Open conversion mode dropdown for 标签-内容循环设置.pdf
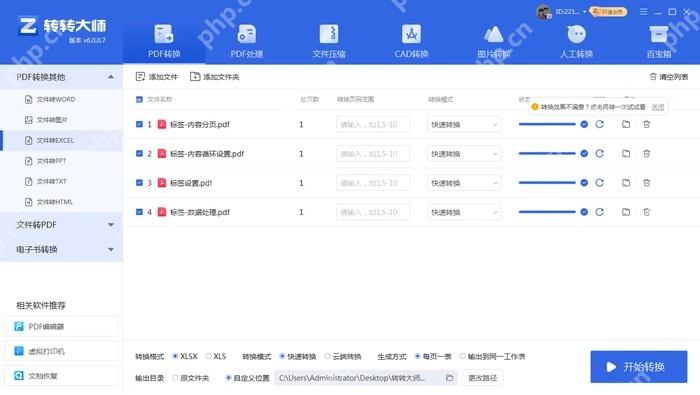This screenshot has height=395, width=700. 464,154
